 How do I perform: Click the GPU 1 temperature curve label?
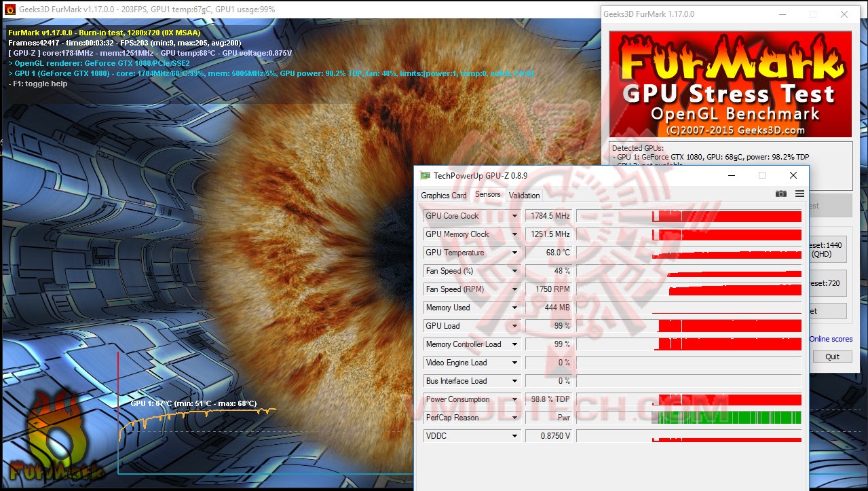tap(194, 403)
